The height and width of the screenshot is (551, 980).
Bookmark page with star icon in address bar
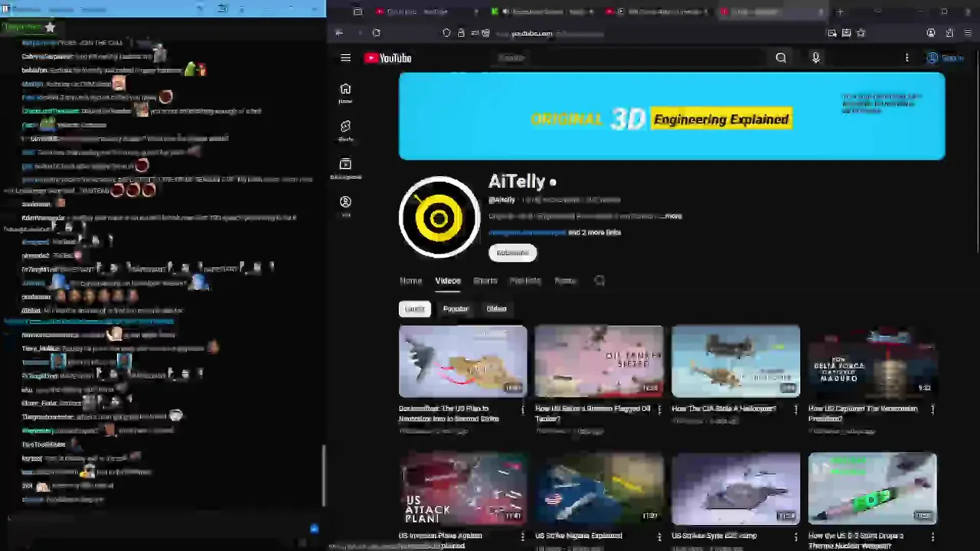point(861,33)
